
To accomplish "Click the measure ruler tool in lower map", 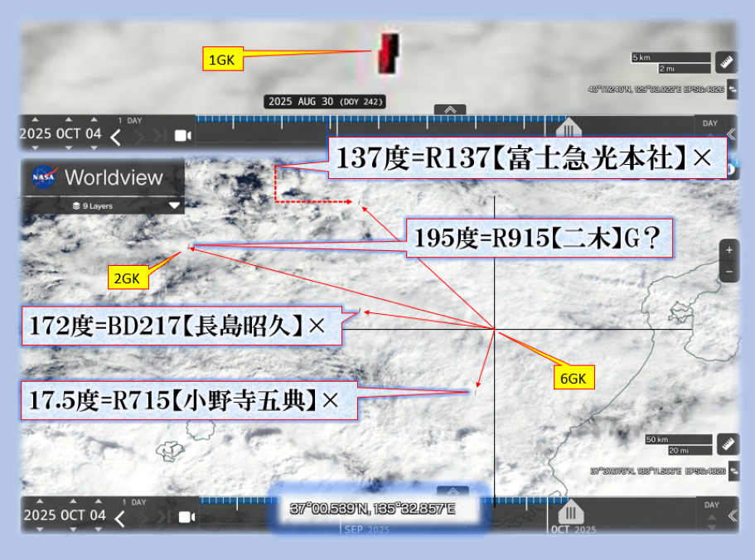I will (x=727, y=444).
